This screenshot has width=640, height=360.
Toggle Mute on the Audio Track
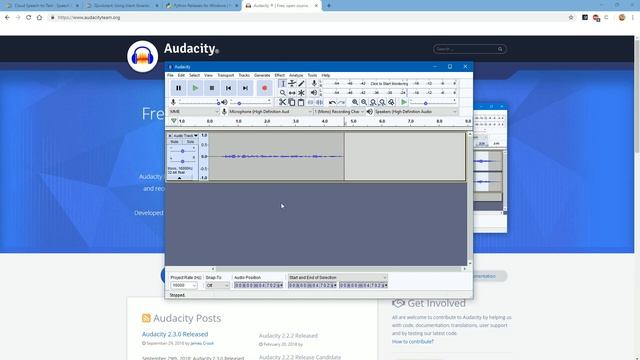(x=175, y=142)
